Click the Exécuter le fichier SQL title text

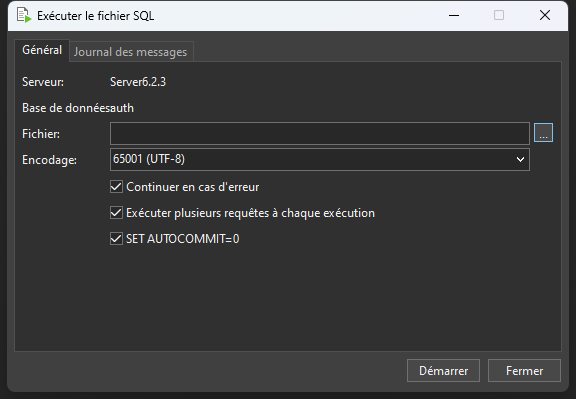pos(96,16)
